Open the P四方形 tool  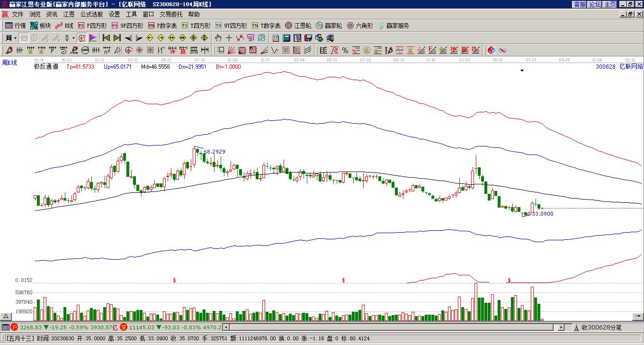tap(92, 26)
